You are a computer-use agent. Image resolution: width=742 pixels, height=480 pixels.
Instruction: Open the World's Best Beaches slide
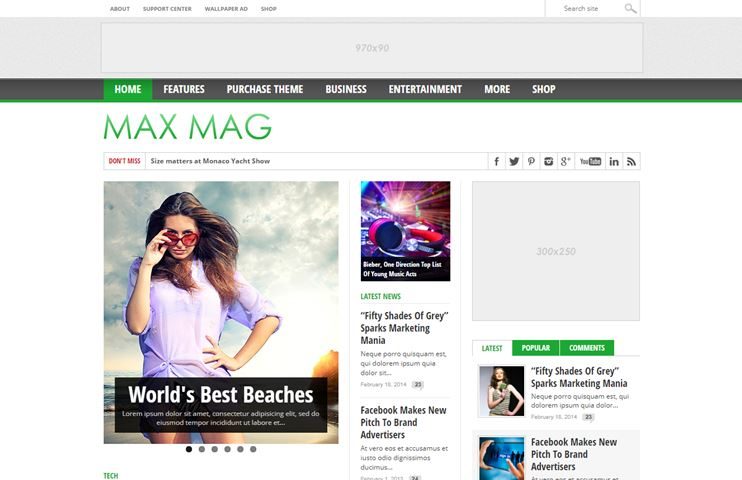221,312
